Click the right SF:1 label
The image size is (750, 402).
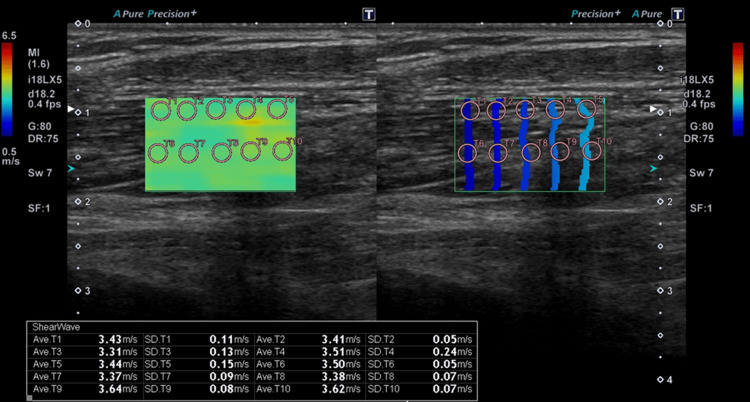click(701, 209)
